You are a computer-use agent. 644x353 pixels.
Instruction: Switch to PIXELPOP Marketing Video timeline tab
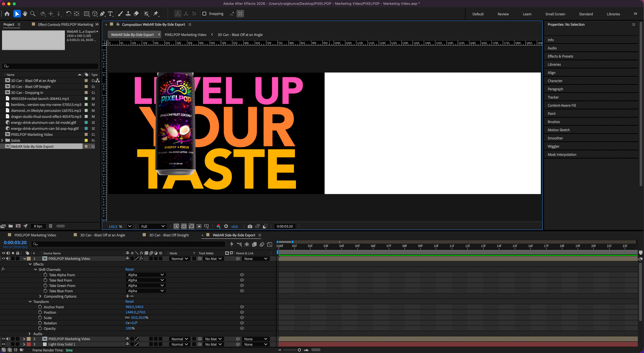pos(35,235)
